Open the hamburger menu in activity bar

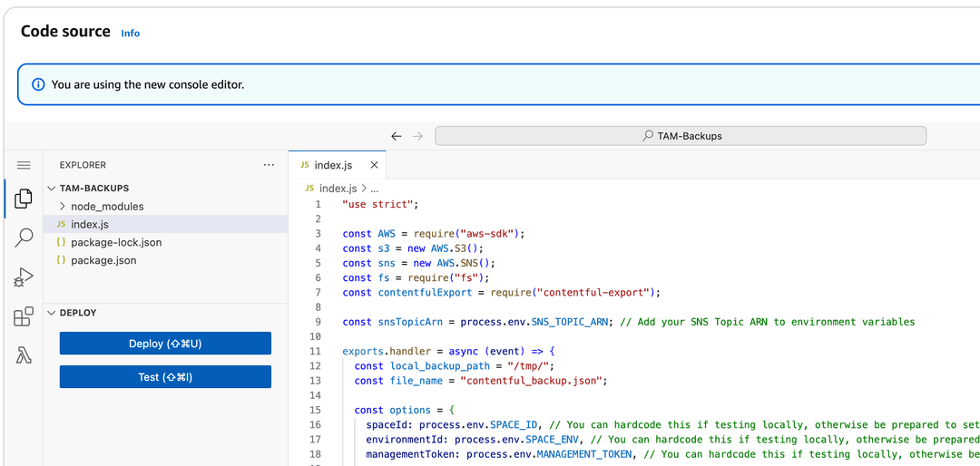click(x=24, y=165)
